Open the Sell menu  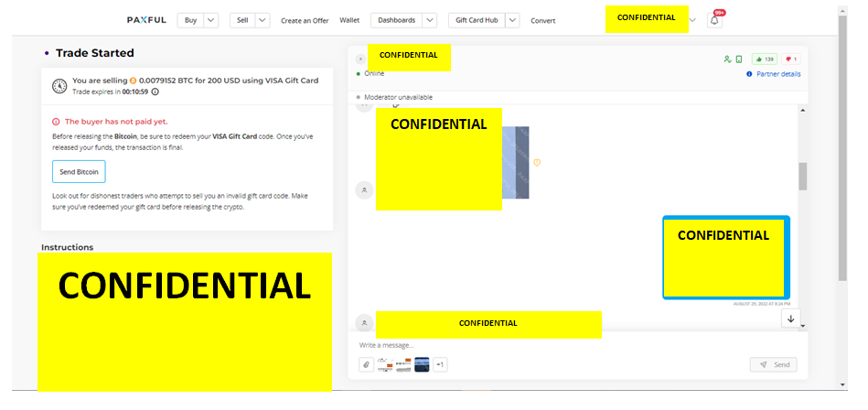243,20
